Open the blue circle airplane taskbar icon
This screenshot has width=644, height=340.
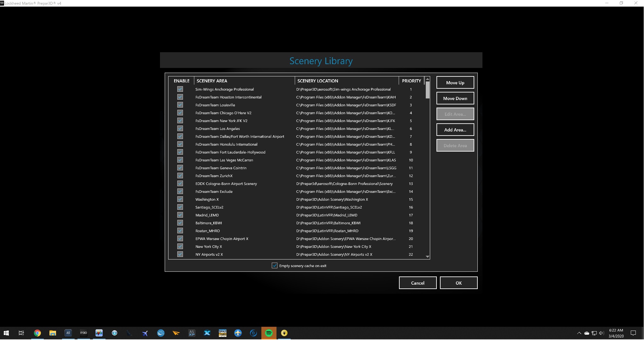[238, 333]
